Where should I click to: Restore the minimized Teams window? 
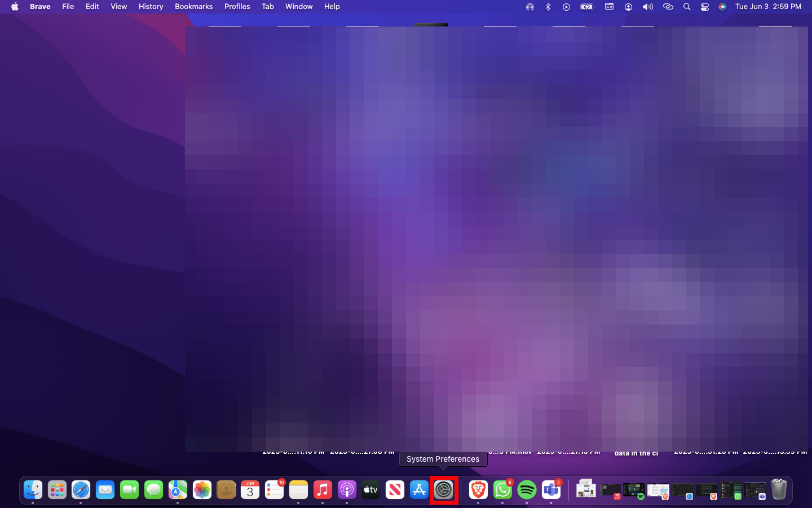tap(756, 491)
